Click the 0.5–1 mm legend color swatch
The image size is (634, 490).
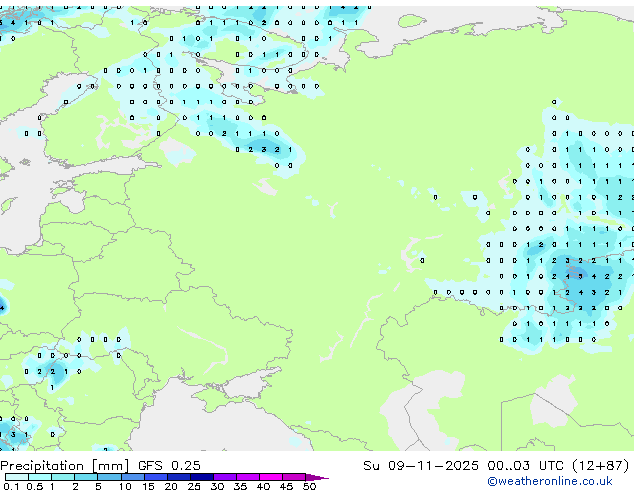coord(40,477)
